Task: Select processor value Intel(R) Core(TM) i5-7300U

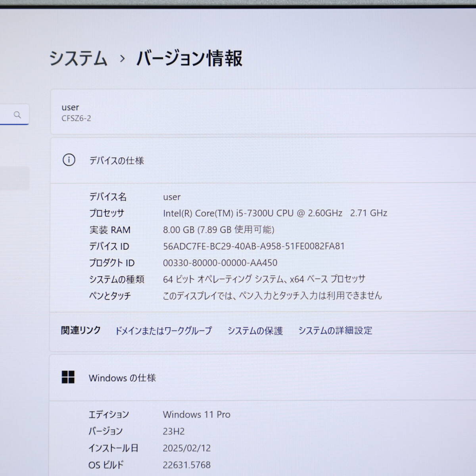Action: click(x=275, y=213)
